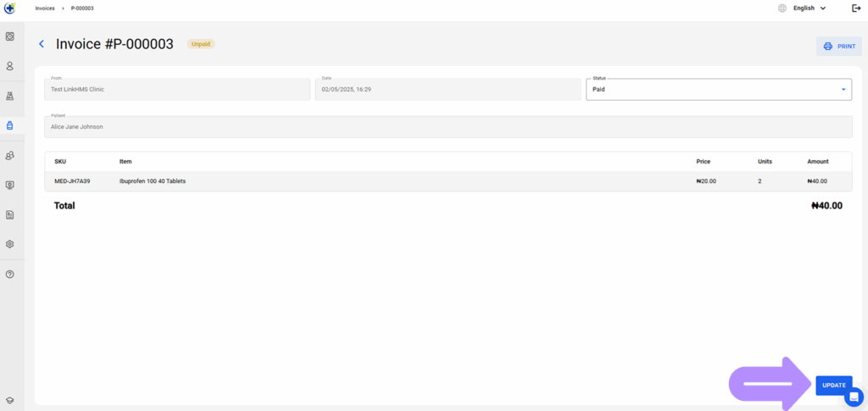Click the SKU column header

pyautogui.click(x=60, y=162)
